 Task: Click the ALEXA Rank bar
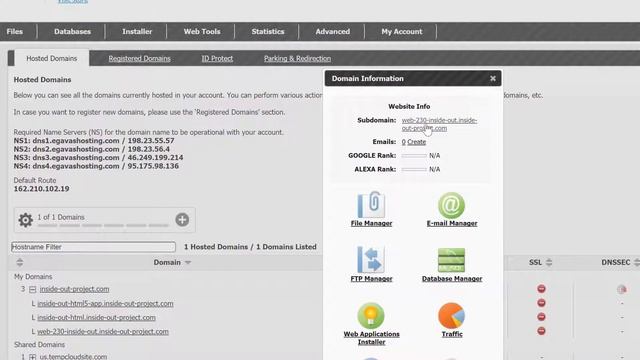(414, 169)
